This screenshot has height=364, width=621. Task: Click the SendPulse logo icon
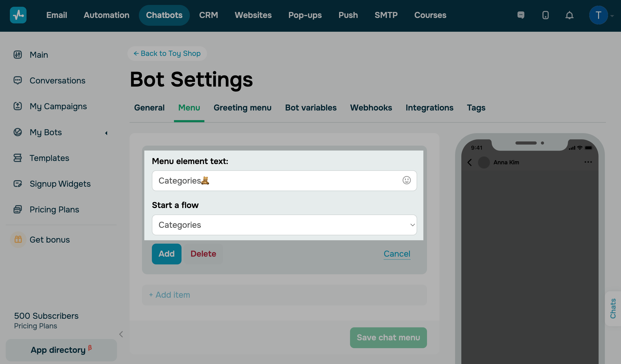18,15
